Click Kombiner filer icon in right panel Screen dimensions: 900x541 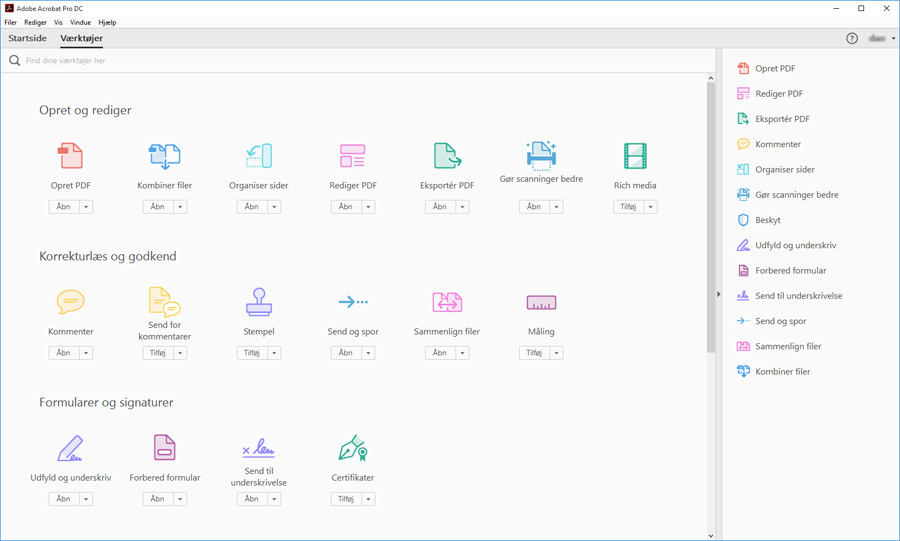[743, 371]
